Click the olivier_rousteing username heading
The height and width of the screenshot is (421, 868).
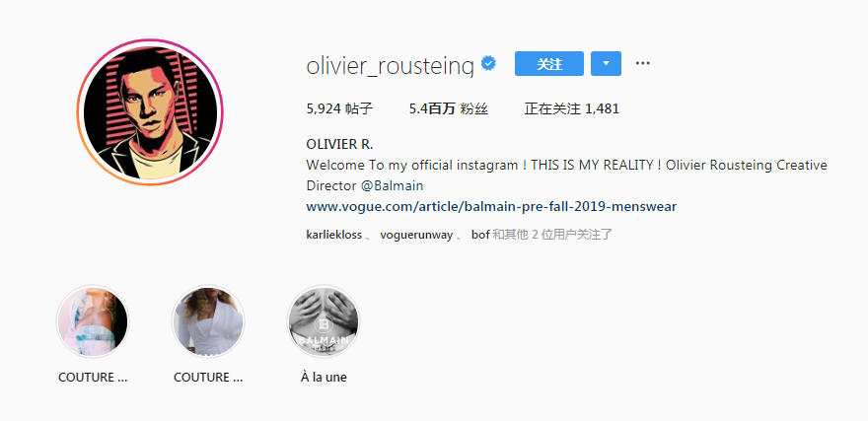[391, 65]
